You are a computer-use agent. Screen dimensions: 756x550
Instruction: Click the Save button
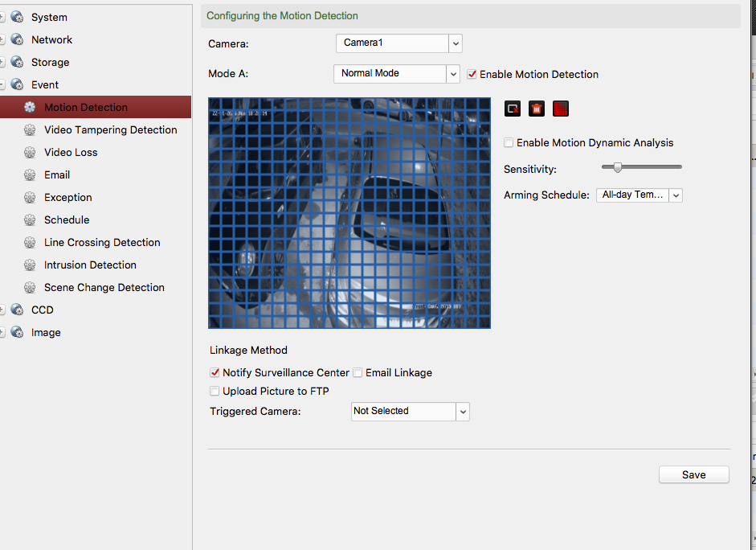(693, 474)
